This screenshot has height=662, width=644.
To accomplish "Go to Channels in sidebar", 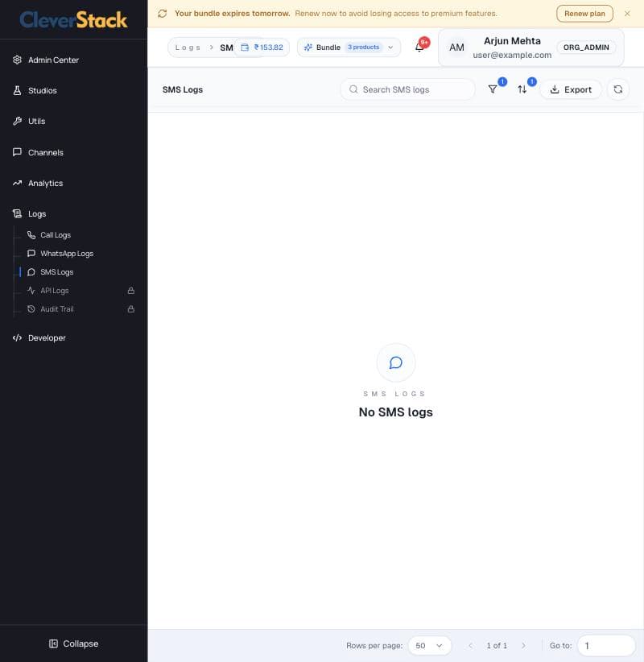I will [73, 152].
